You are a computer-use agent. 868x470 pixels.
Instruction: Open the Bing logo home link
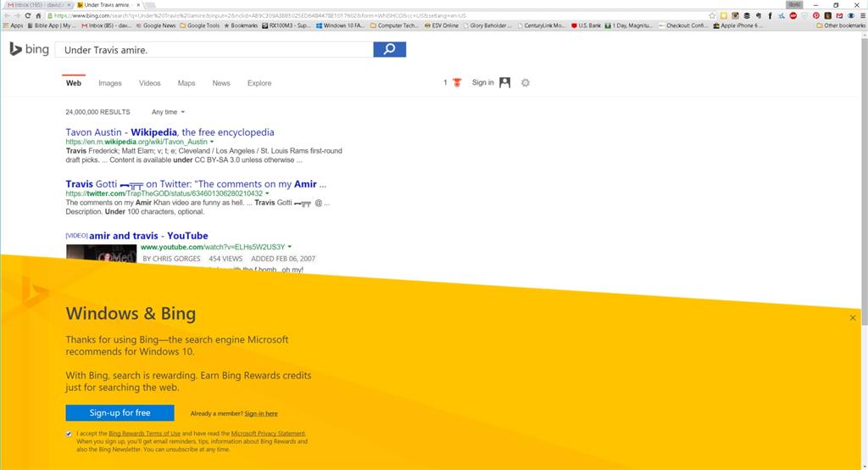(x=30, y=49)
